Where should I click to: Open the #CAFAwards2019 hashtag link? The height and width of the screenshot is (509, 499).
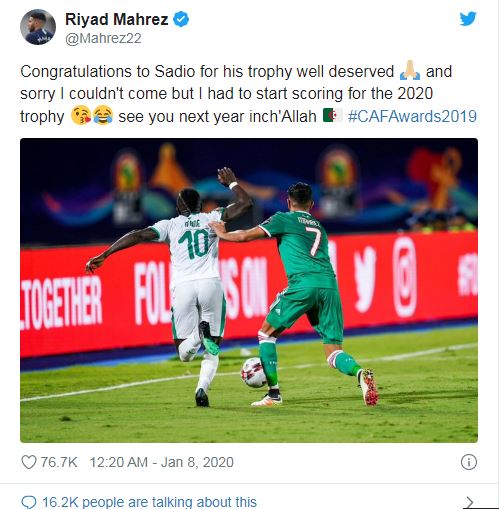pyautogui.click(x=412, y=117)
